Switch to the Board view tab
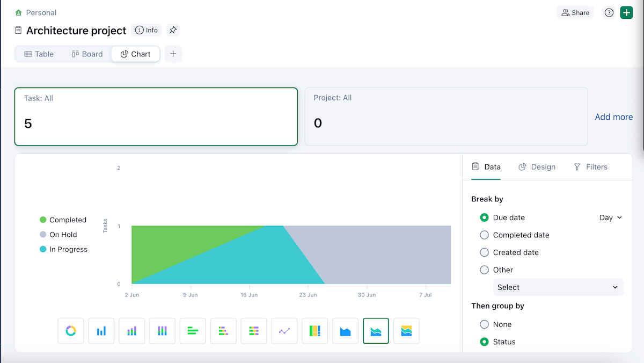Image resolution: width=644 pixels, height=363 pixels. pos(87,54)
